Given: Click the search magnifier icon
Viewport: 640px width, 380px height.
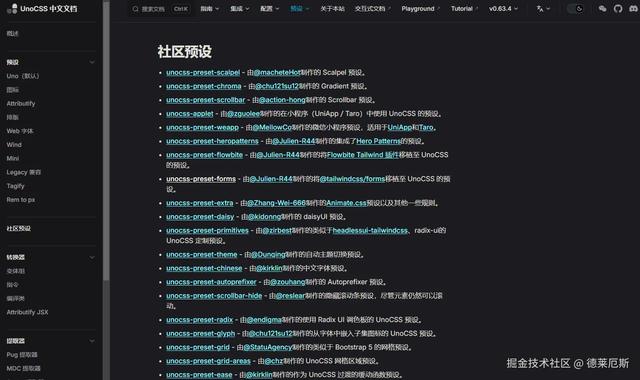Looking at the screenshot, I should [x=136, y=9].
